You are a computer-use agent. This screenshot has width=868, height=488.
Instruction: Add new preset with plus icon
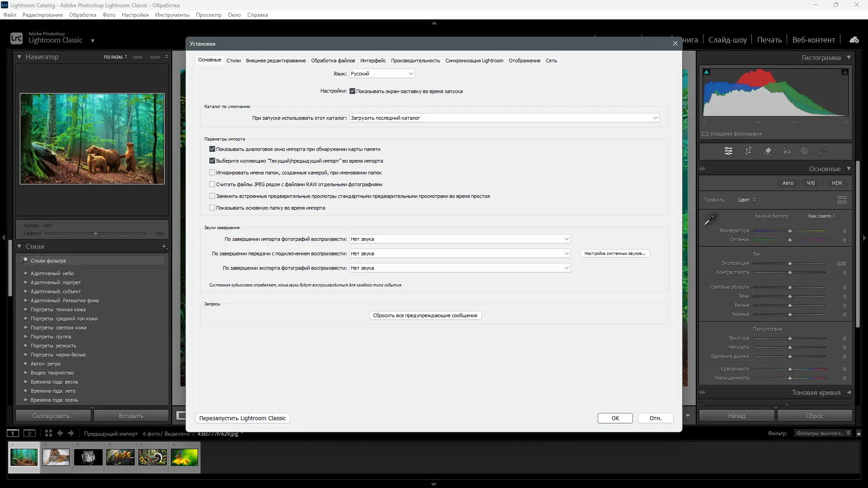point(164,247)
